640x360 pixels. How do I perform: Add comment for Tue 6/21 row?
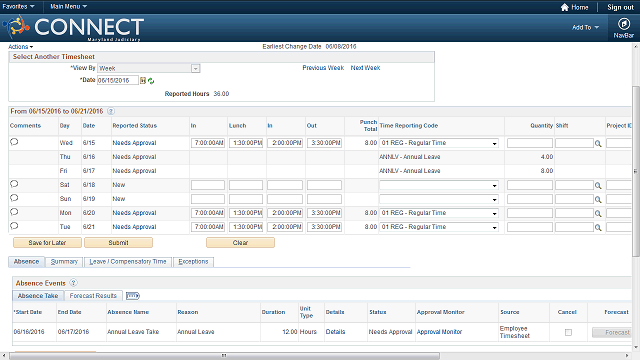tap(14, 226)
